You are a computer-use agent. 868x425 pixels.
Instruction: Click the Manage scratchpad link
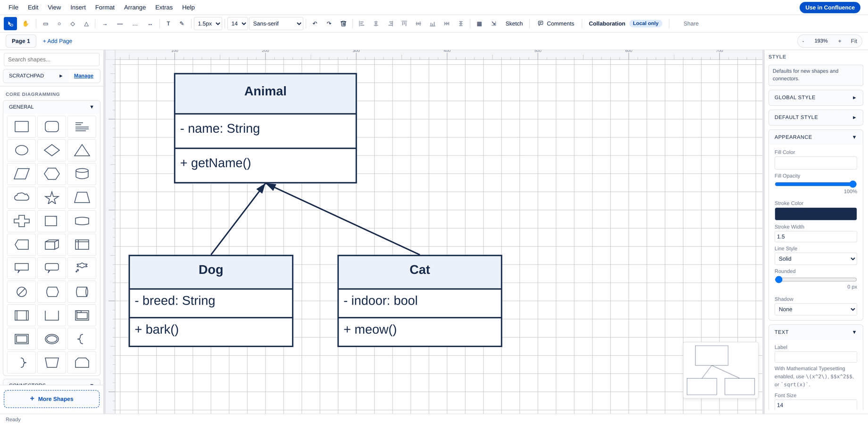click(83, 76)
